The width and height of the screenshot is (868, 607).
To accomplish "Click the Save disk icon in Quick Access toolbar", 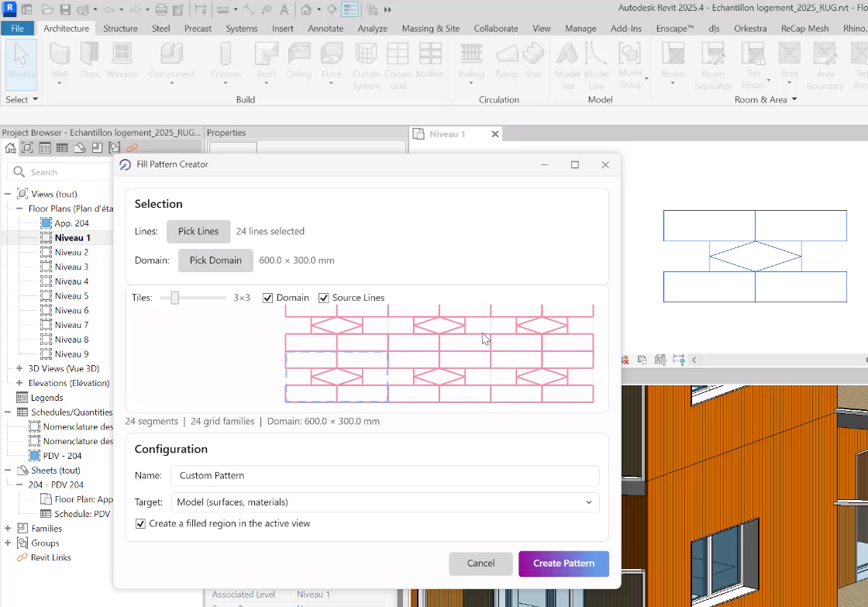I will 65,9.
